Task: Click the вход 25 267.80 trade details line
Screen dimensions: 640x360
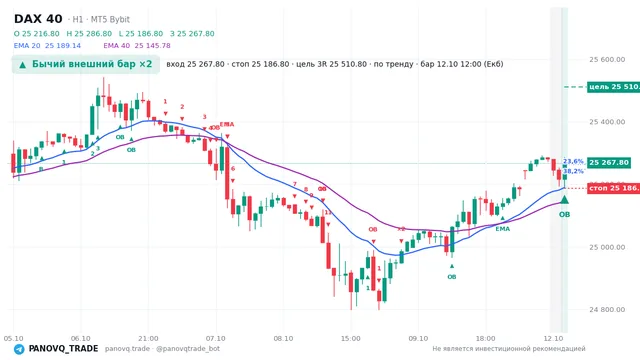Action: pyautogui.click(x=335, y=64)
